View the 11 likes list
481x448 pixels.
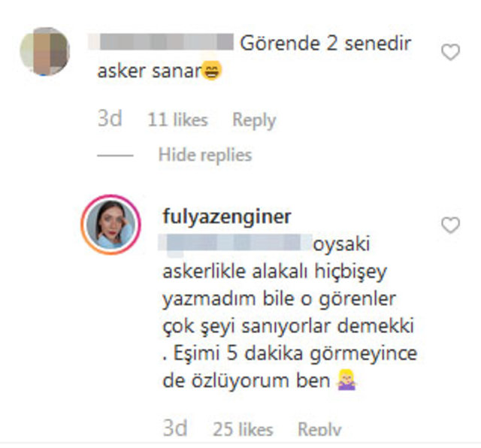point(177,120)
